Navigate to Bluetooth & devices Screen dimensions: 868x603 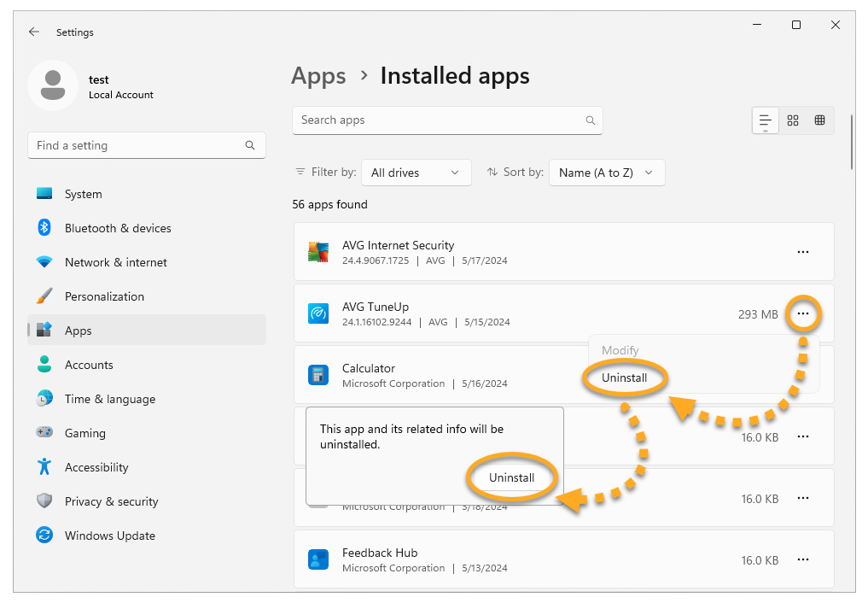pyautogui.click(x=118, y=228)
